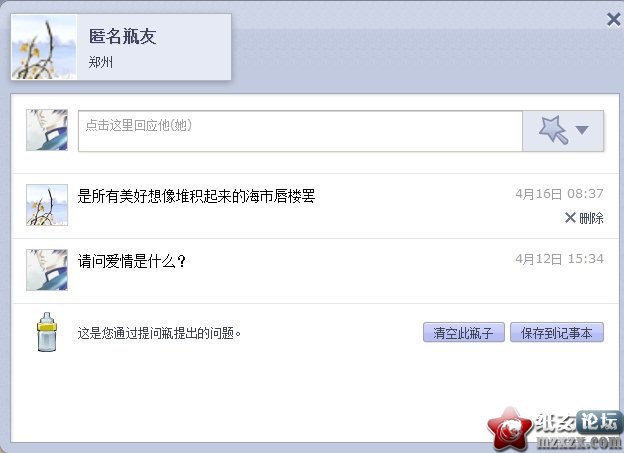Click the 删除 link on the reply
The image size is (624, 453).
591,218
